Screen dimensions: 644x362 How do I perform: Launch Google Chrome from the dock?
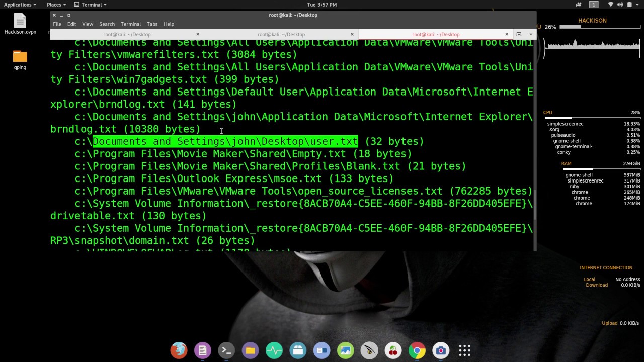click(x=417, y=350)
